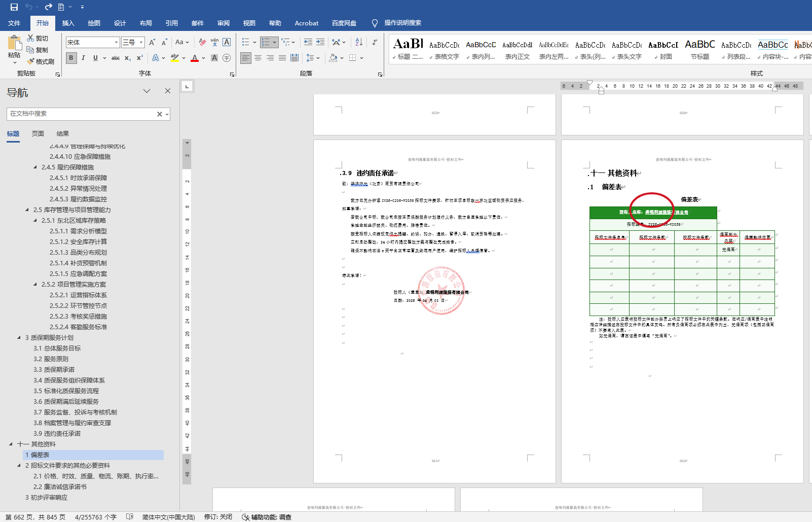Image resolution: width=812 pixels, height=522 pixels.
Task: Switch to the 页面 navigation tab
Action: click(38, 134)
